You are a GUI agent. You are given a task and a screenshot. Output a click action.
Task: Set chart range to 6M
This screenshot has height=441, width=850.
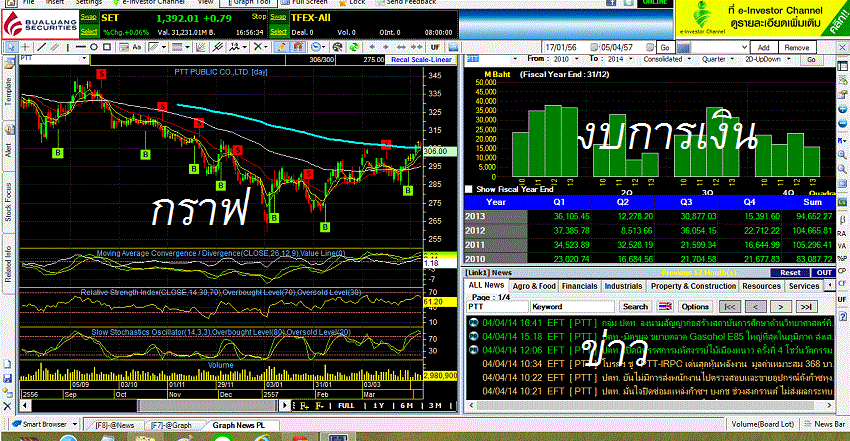tap(407, 405)
